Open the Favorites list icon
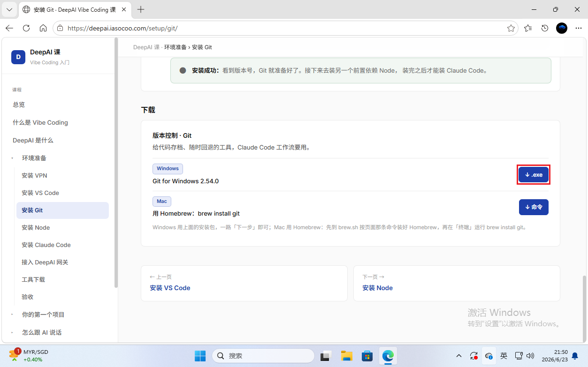588x367 pixels. 528,28
